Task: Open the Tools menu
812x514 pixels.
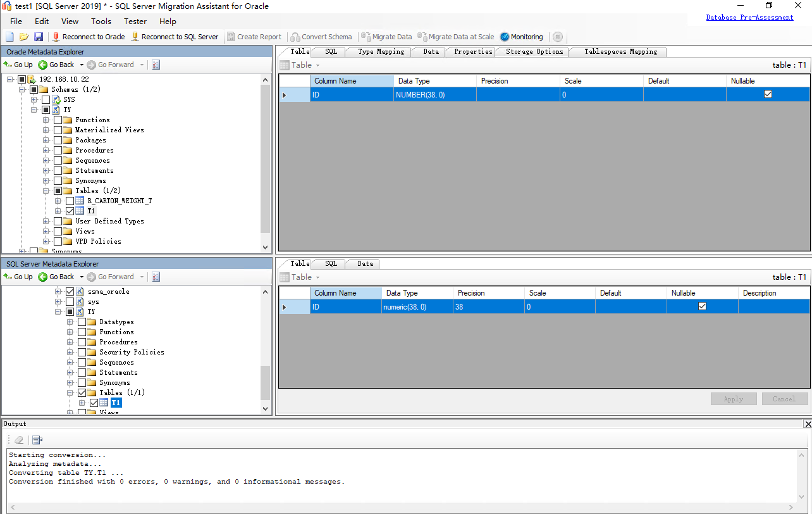Action: [101, 22]
